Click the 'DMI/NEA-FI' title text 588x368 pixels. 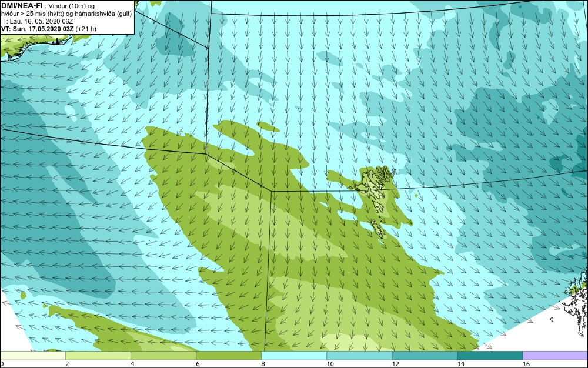22,5
